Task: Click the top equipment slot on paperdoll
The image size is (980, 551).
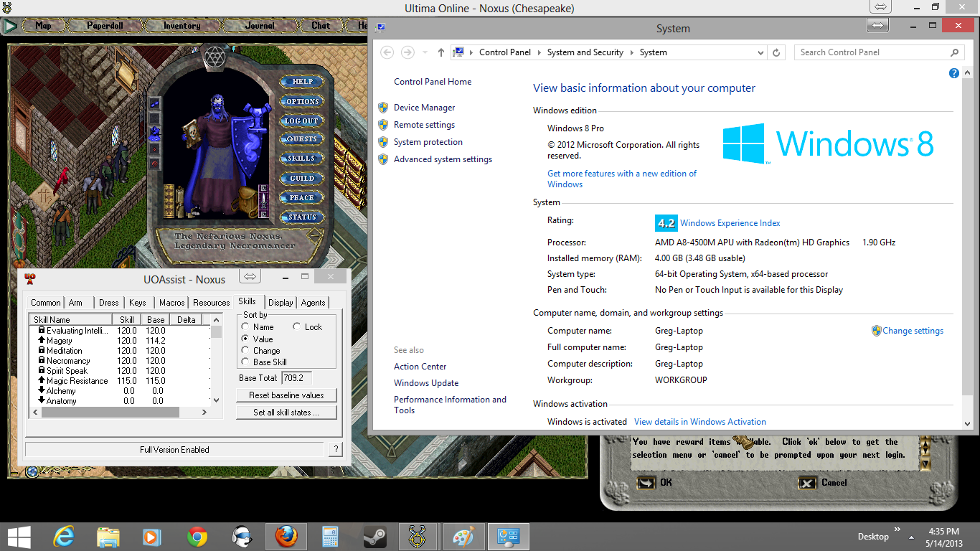Action: pos(155,103)
